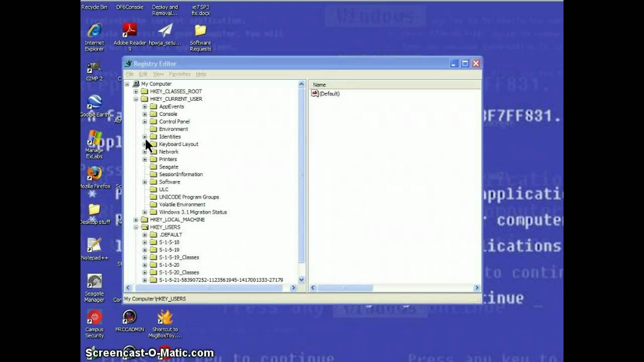Image resolution: width=644 pixels, height=362 pixels.
Task: Expand the HKEY_CLASSES_ROOT hive
Action: pyautogui.click(x=136, y=92)
